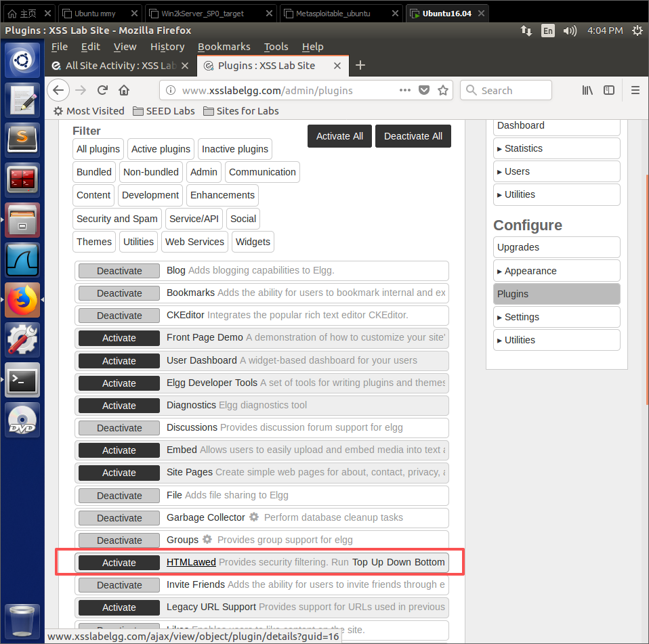Open Terminator red terminal dock icon
This screenshot has width=649, height=644.
coord(22,179)
